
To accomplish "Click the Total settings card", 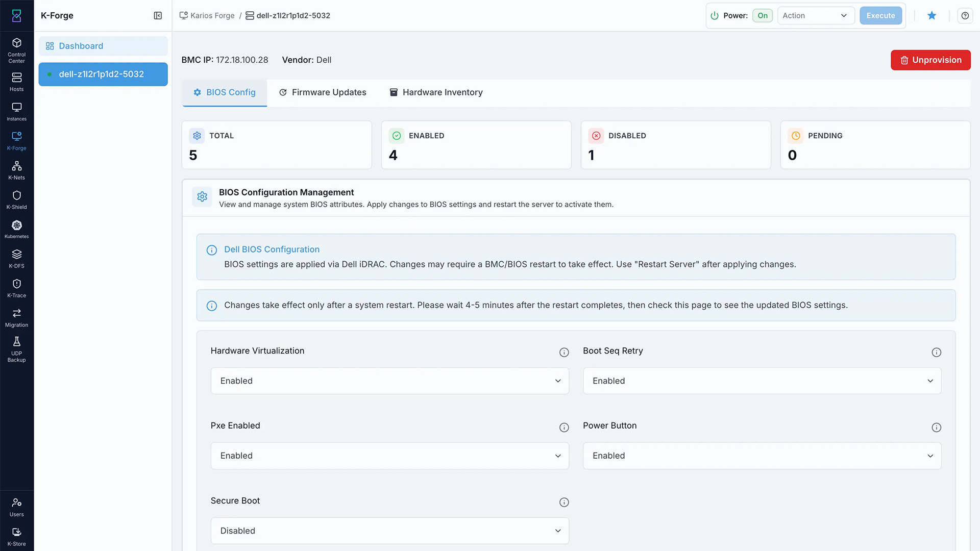I will 277,145.
